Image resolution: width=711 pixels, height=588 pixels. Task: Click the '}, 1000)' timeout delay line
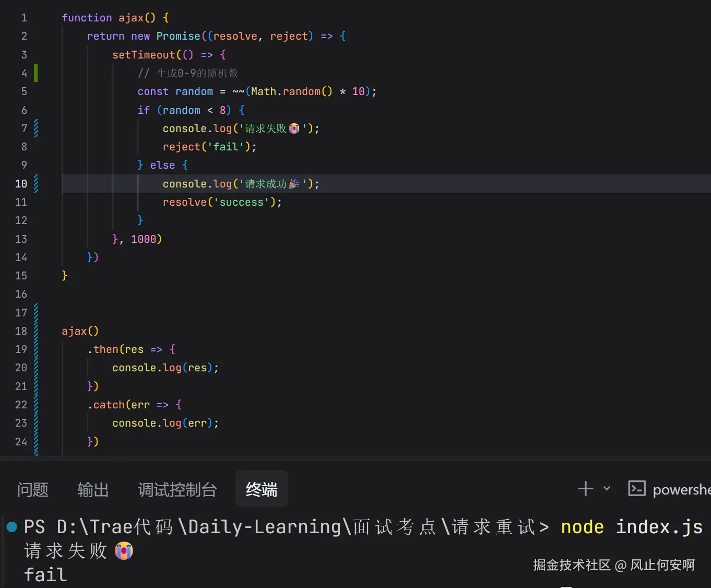point(137,239)
